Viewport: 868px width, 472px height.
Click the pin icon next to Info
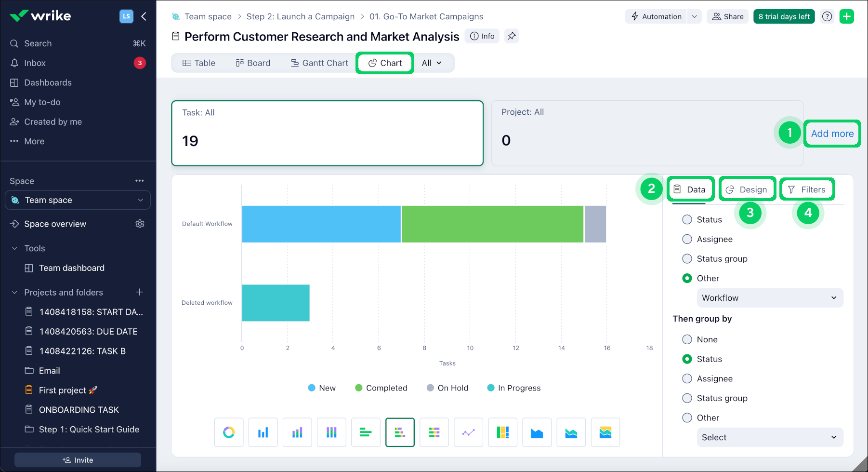[x=512, y=36]
